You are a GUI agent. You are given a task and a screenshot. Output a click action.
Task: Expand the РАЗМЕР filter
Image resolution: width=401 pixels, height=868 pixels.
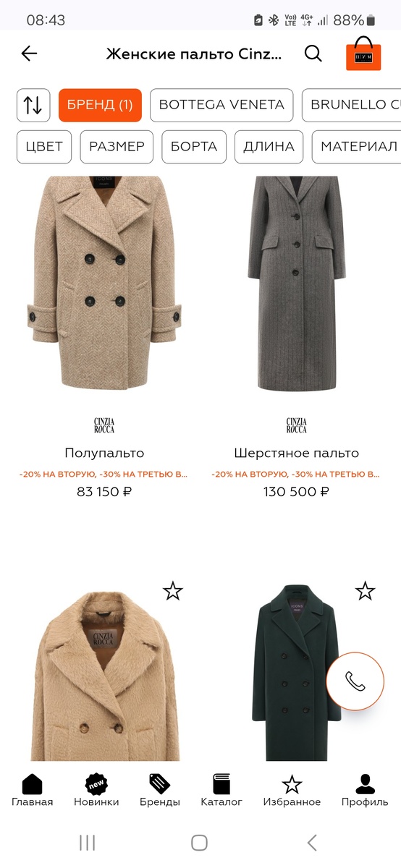[117, 147]
